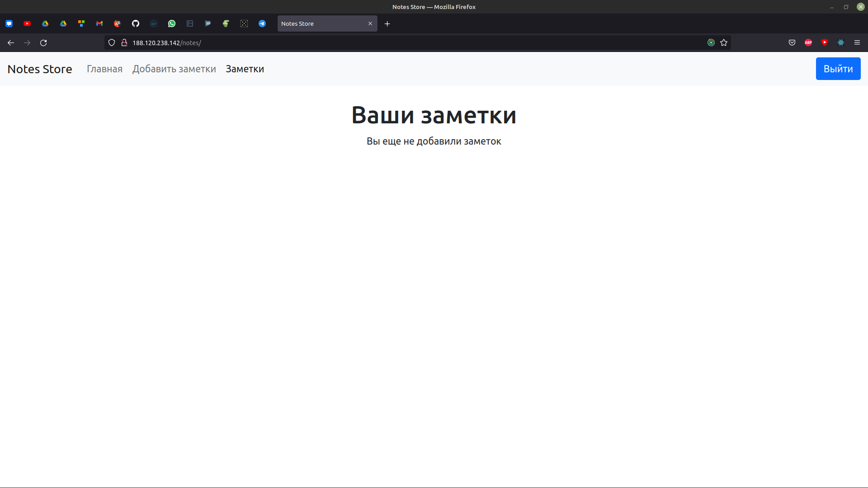Open the React Developer Tools extension
Screen dimensions: 868x488
click(x=841, y=42)
